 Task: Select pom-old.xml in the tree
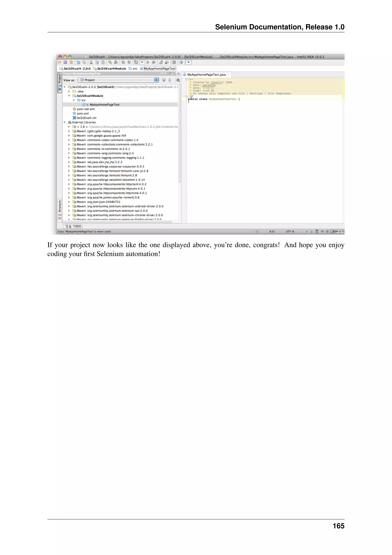click(x=84, y=109)
